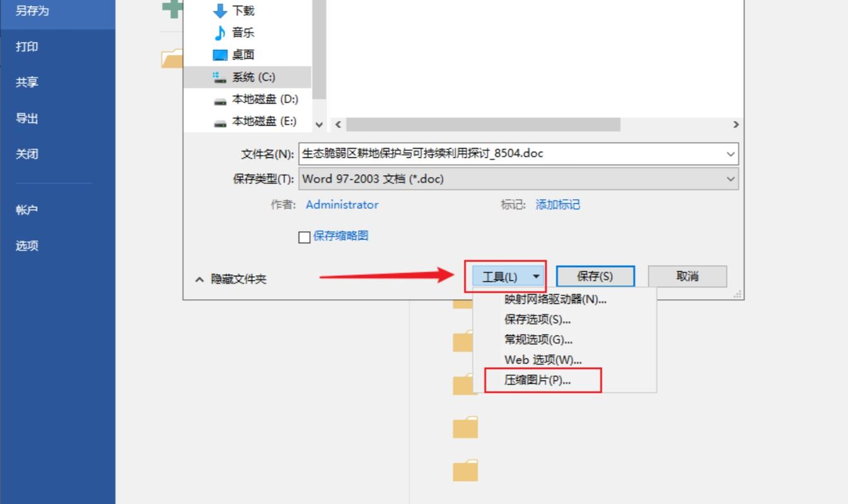Select the Downloads (下载) folder icon
Image resolution: width=848 pixels, height=504 pixels.
tap(220, 11)
